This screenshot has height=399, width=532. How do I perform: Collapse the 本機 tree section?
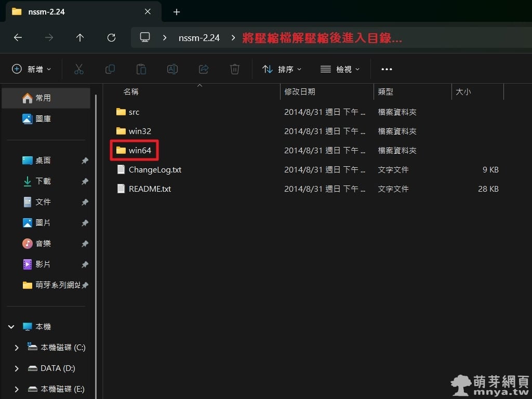[x=11, y=327]
